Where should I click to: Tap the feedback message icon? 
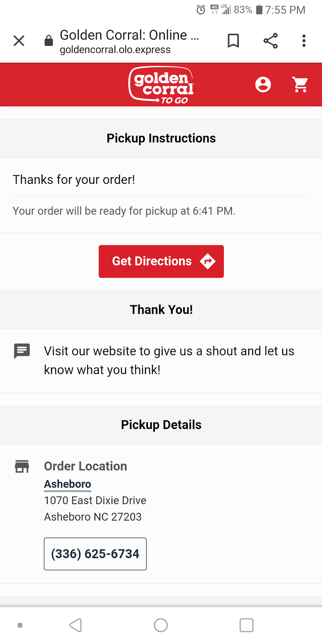click(22, 351)
